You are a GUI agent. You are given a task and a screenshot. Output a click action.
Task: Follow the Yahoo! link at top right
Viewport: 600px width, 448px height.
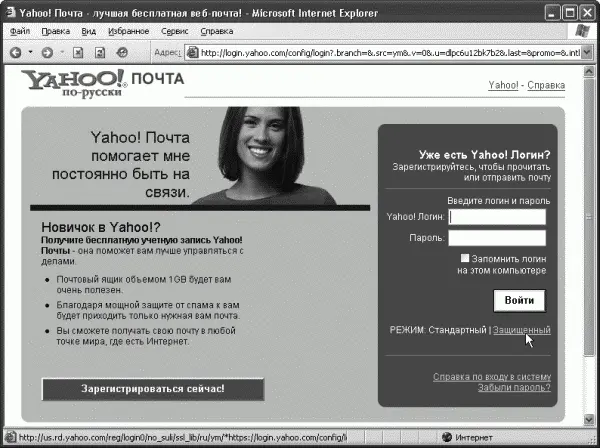[503, 85]
